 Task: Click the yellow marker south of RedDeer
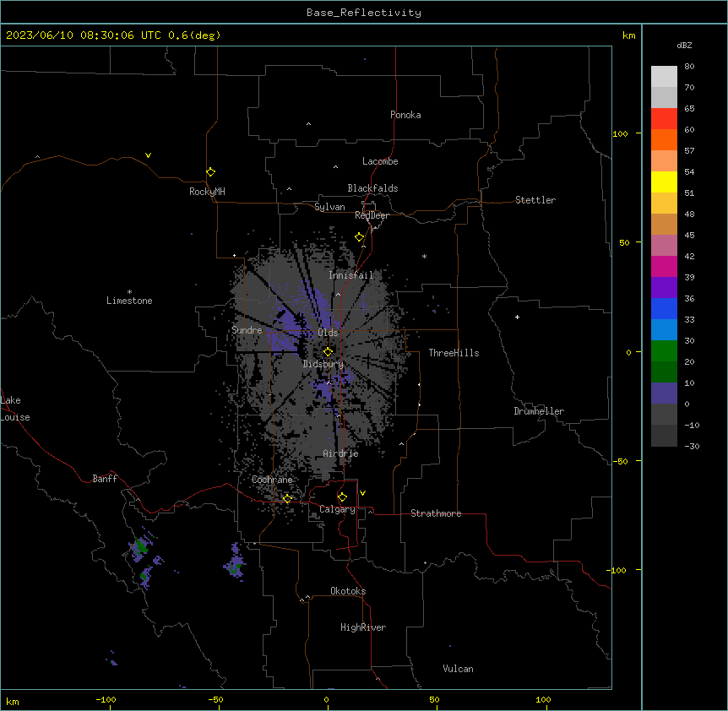click(360, 237)
